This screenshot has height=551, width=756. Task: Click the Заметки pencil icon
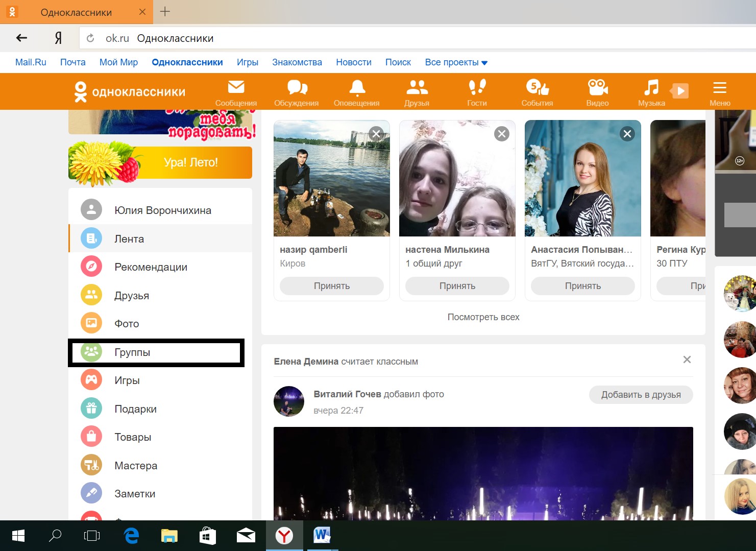coord(91,493)
